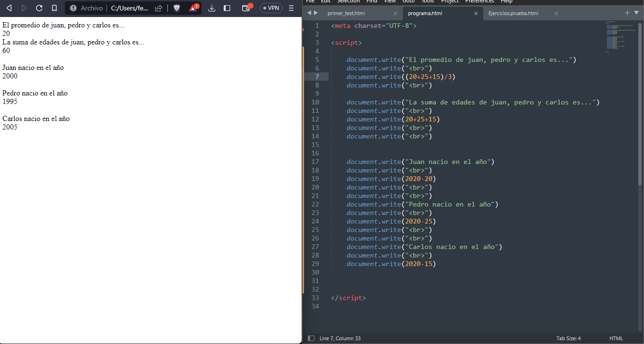Open Brave Wallet icon

pos(246,8)
